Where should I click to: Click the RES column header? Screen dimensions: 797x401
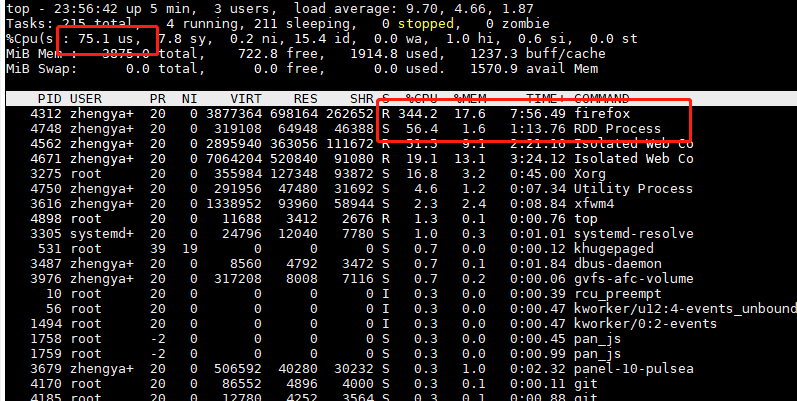point(305,99)
